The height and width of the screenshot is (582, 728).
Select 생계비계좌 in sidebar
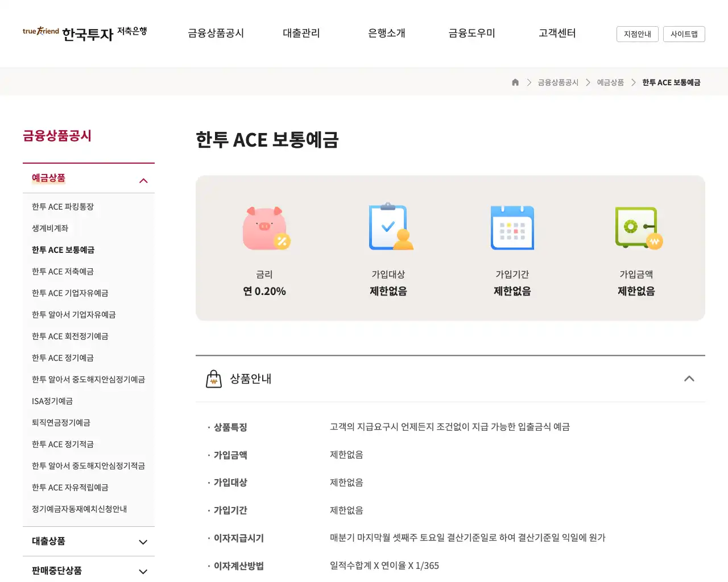(x=50, y=228)
